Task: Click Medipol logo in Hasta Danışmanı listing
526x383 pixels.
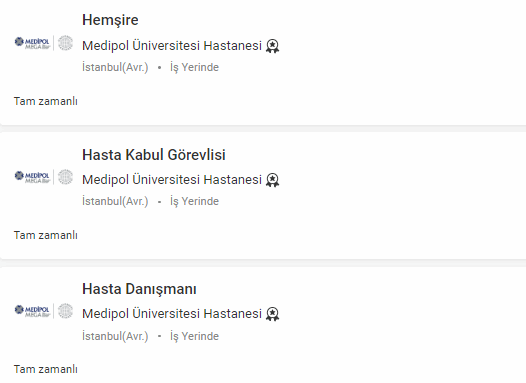Action: point(32,311)
